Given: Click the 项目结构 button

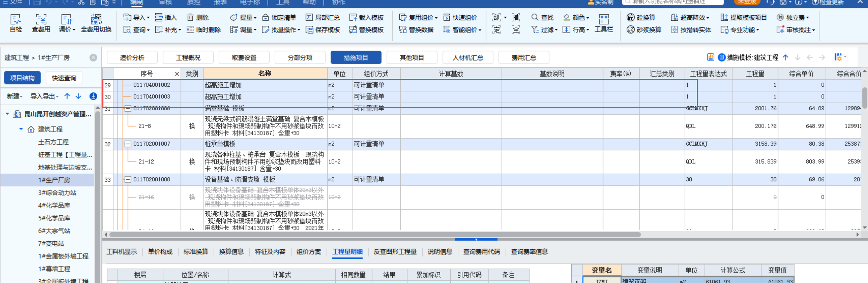Looking at the screenshot, I should pyautogui.click(x=22, y=78).
